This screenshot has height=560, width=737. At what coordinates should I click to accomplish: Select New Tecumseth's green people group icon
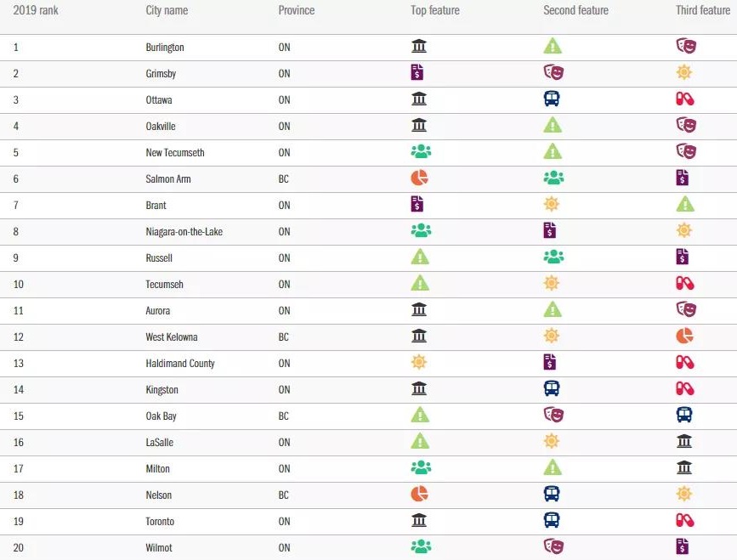pyautogui.click(x=421, y=152)
